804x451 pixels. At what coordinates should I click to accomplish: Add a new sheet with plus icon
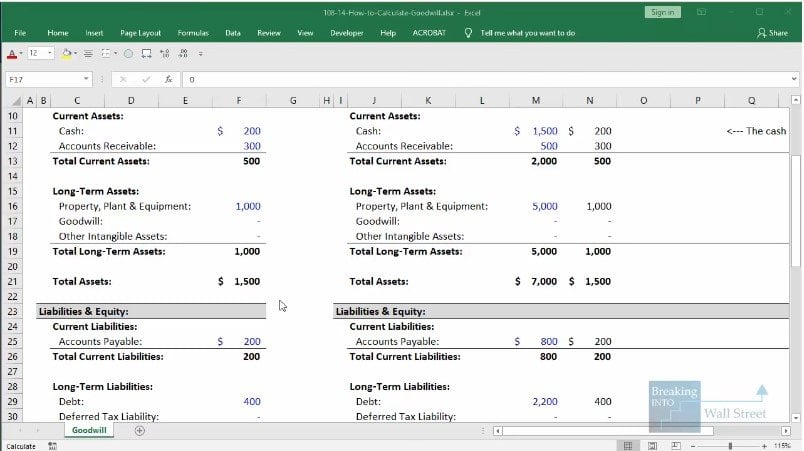point(139,430)
